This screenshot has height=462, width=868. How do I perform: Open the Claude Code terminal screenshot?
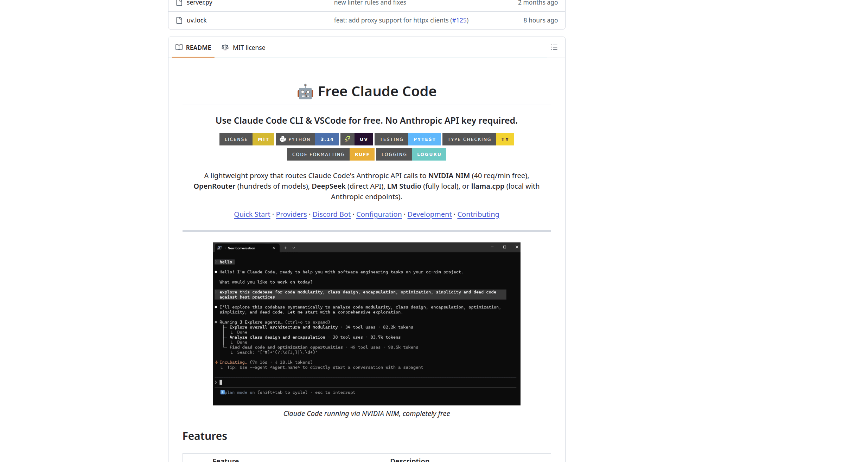(366, 324)
